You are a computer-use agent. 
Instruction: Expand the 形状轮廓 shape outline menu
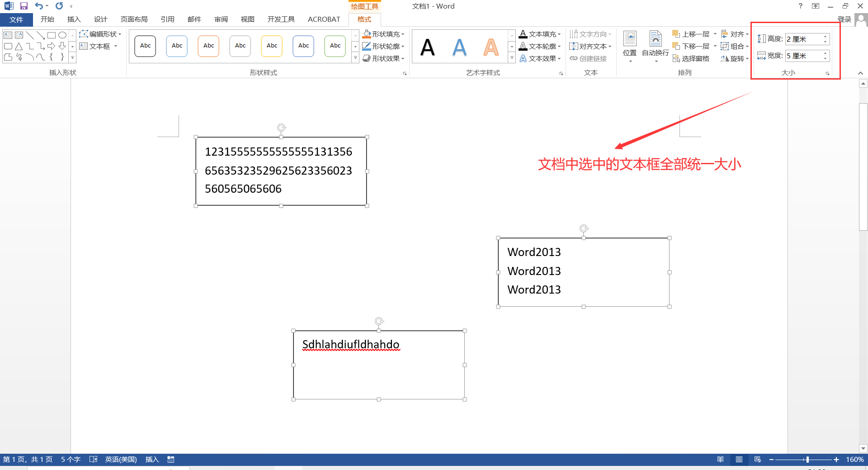point(383,46)
